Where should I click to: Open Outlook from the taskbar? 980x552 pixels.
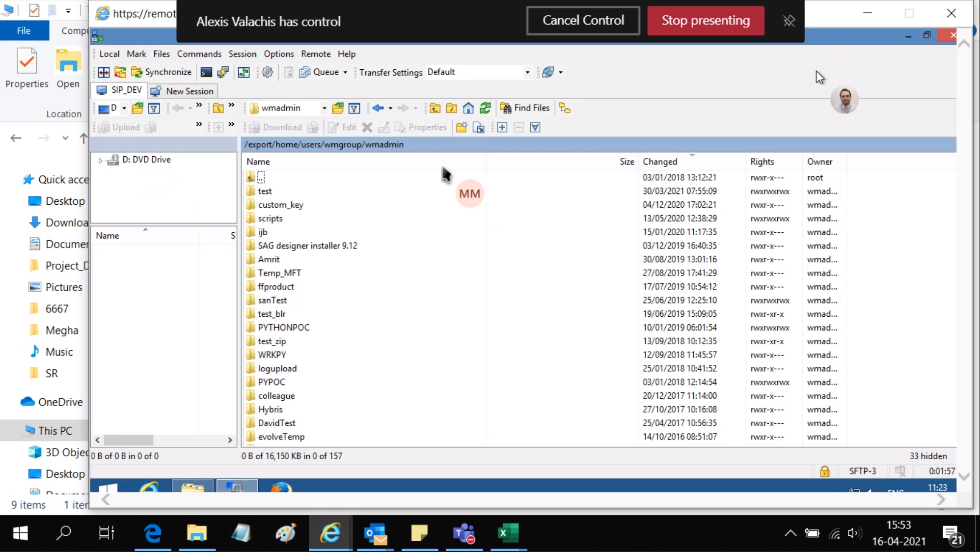pyautogui.click(x=375, y=533)
